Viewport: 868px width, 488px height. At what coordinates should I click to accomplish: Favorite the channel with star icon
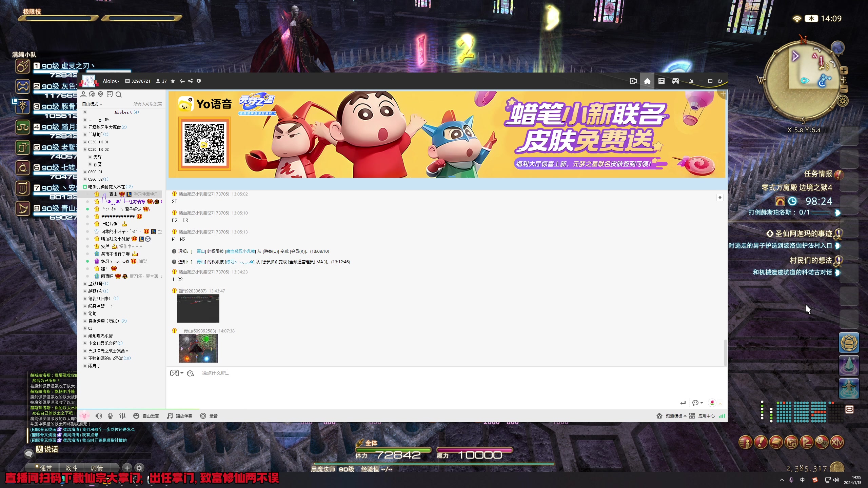(173, 81)
